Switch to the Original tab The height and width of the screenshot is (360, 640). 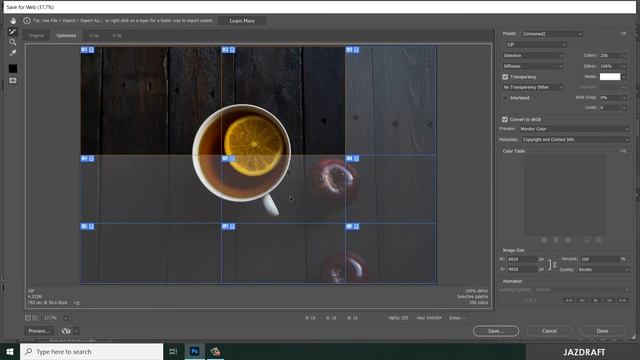(x=36, y=36)
